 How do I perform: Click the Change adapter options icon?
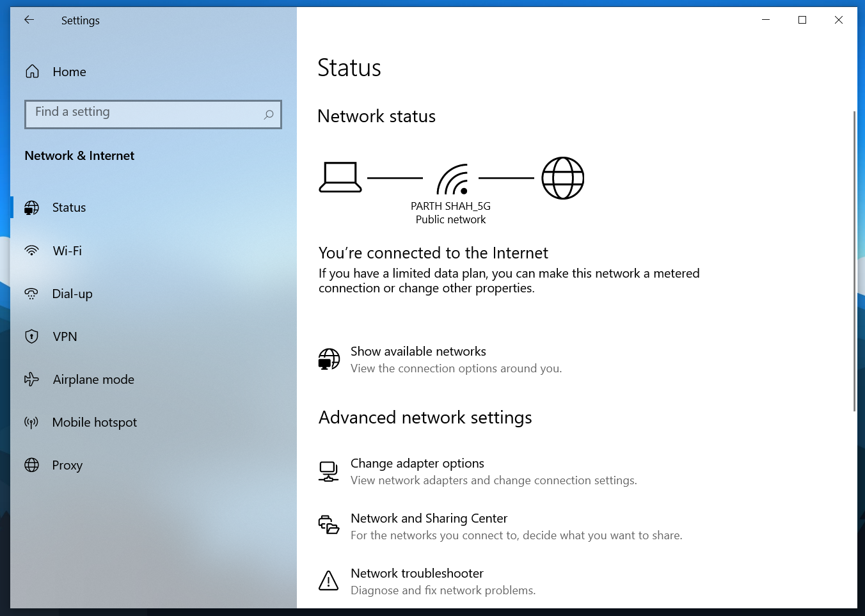(x=328, y=471)
